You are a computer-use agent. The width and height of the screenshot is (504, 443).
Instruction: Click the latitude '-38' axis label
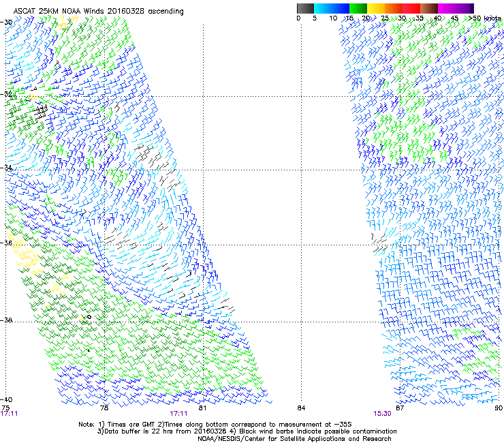(6, 320)
